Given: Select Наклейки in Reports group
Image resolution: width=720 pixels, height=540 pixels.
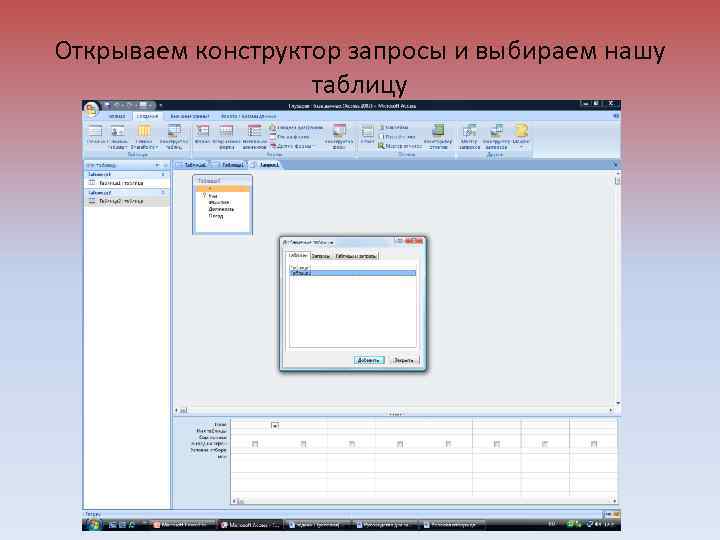Looking at the screenshot, I should pos(393,127).
